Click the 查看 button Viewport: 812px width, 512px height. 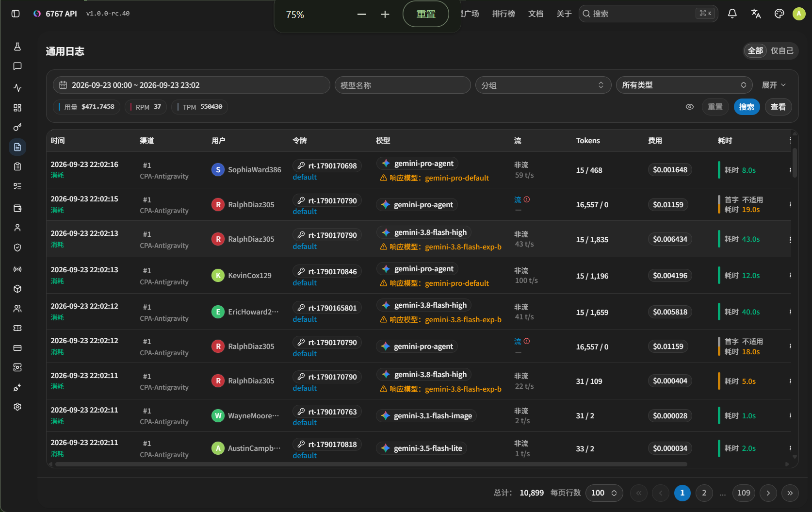(x=778, y=107)
